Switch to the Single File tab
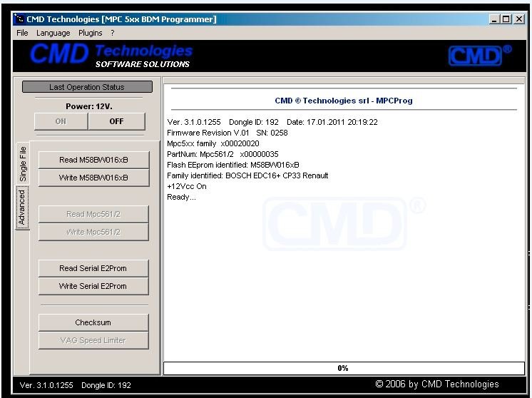The image size is (532, 398). pyautogui.click(x=23, y=163)
